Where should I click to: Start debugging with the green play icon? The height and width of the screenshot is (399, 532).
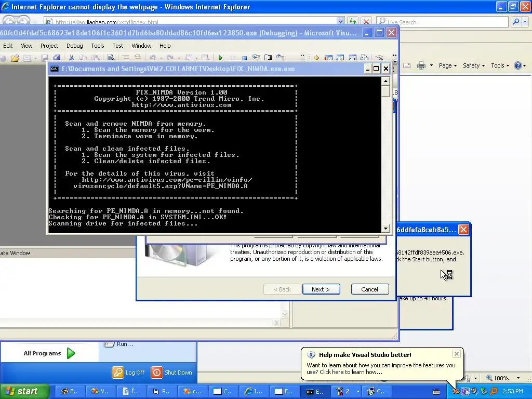pos(221,58)
